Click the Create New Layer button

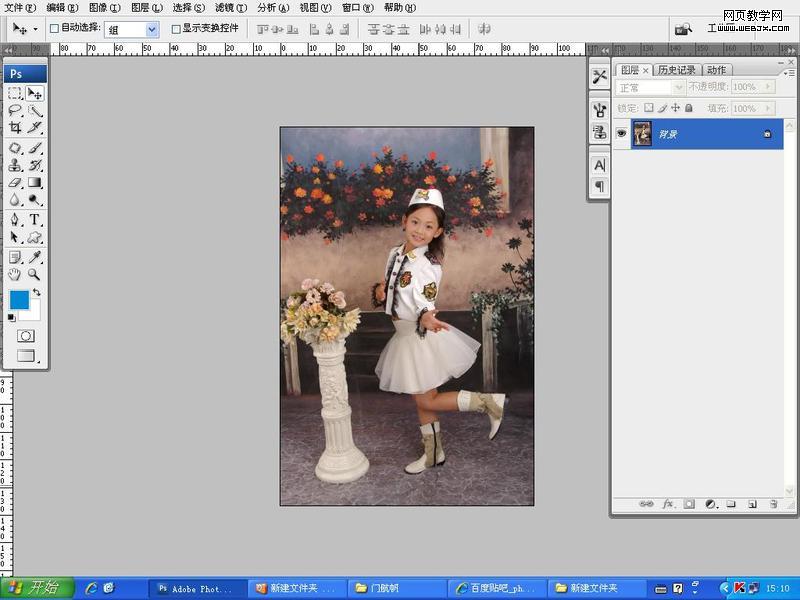[751, 506]
